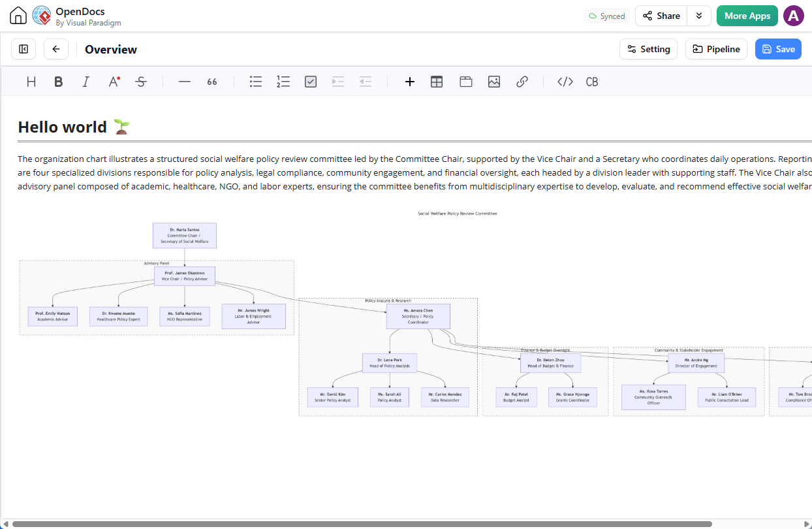Select the Dr. Maria Santos node

coord(185,236)
